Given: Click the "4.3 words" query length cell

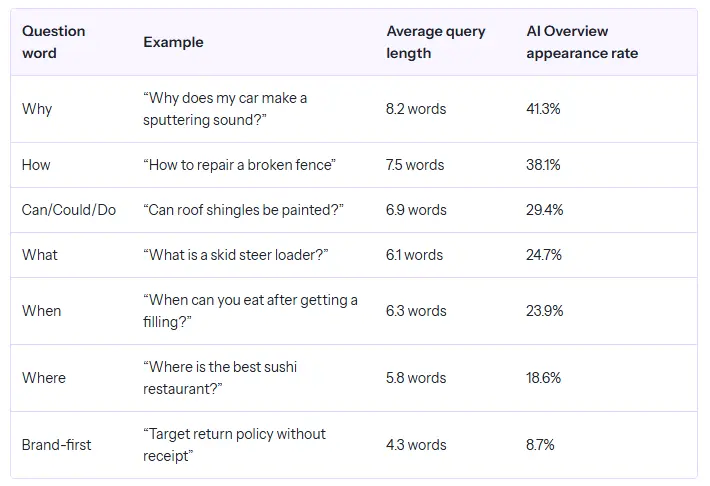Looking at the screenshot, I should point(416,445).
